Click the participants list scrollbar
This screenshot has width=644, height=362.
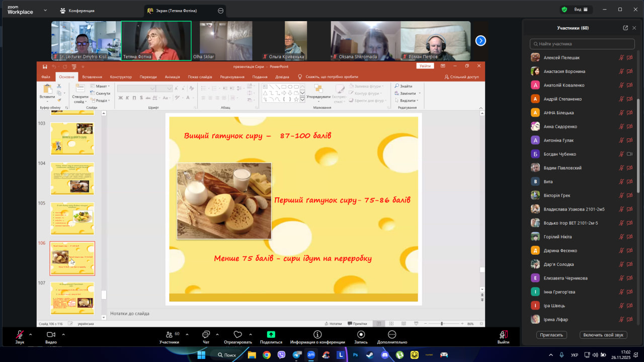click(x=638, y=146)
